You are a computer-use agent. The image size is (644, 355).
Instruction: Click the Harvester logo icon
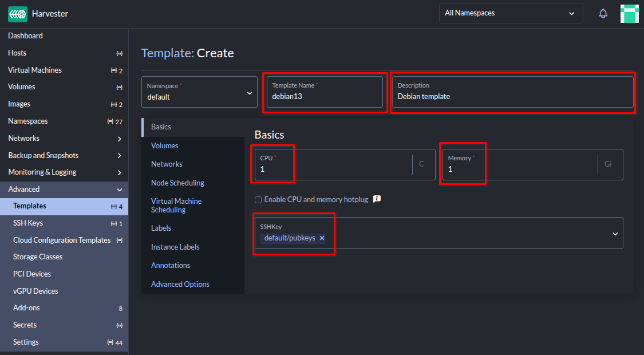[x=17, y=14]
